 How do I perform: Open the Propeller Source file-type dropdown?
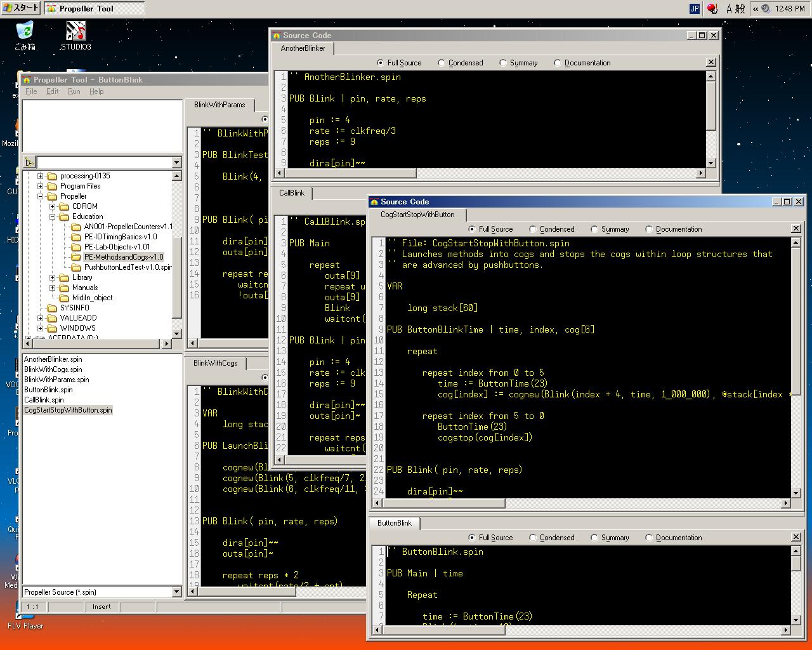coord(176,592)
